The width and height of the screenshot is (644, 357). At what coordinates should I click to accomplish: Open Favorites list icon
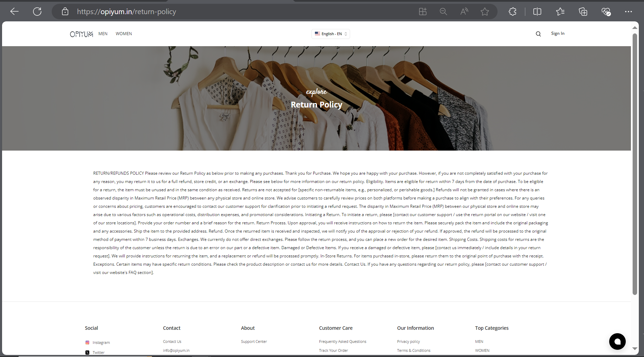pyautogui.click(x=560, y=12)
